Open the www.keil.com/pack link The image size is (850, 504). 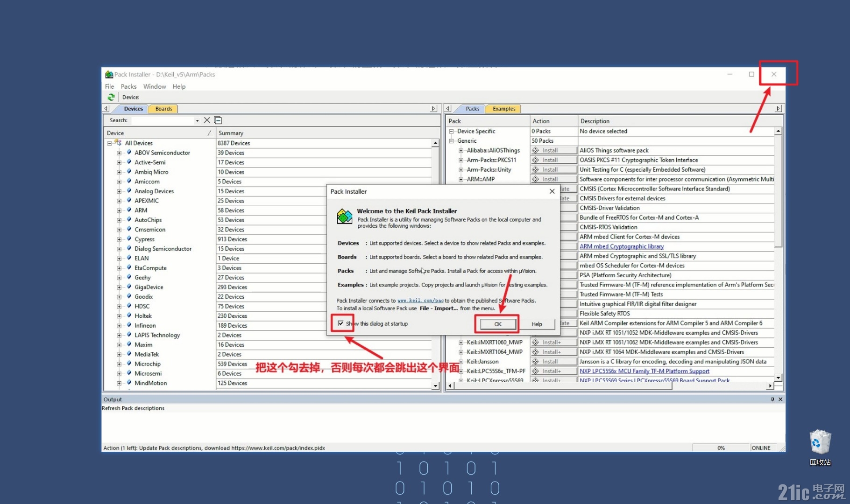tap(420, 301)
